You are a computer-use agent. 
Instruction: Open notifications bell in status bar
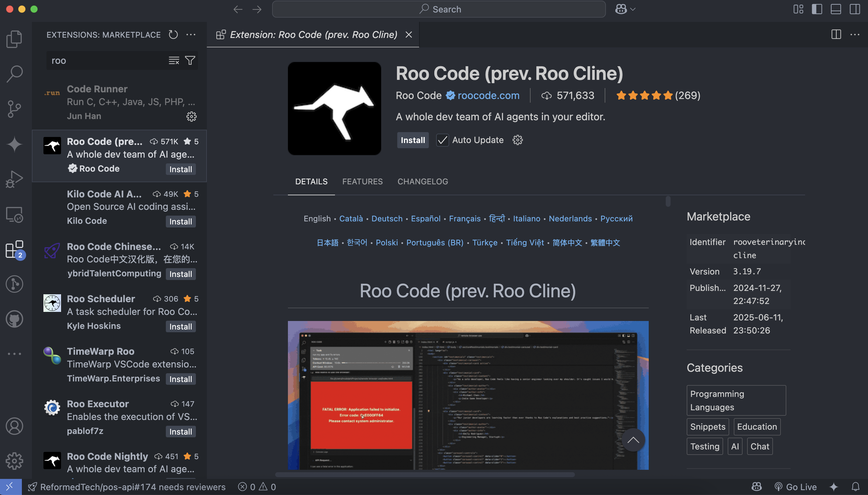pyautogui.click(x=856, y=487)
